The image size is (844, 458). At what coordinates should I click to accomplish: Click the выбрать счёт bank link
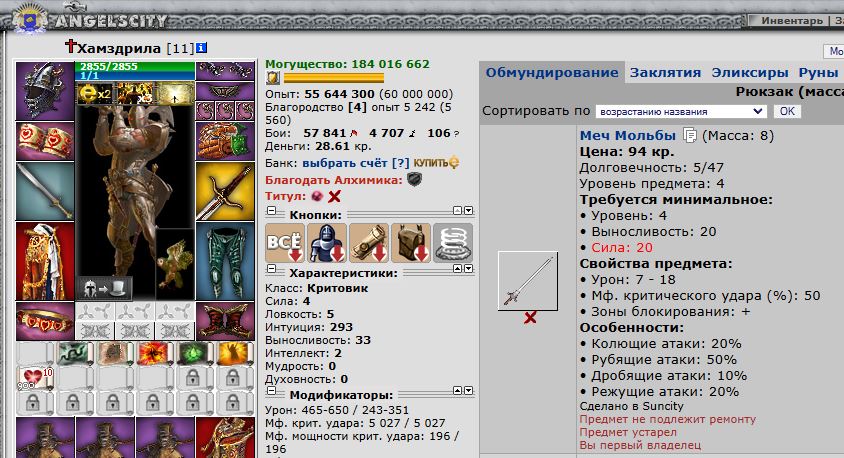coord(344,163)
